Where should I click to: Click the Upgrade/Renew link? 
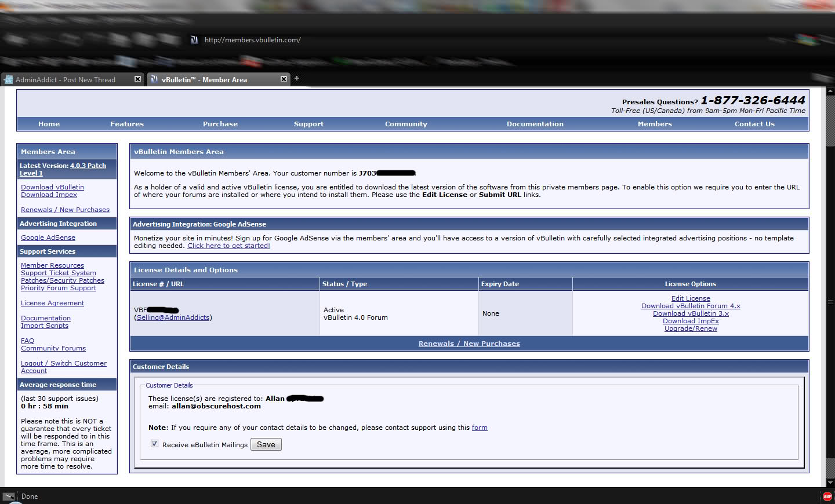pos(691,328)
